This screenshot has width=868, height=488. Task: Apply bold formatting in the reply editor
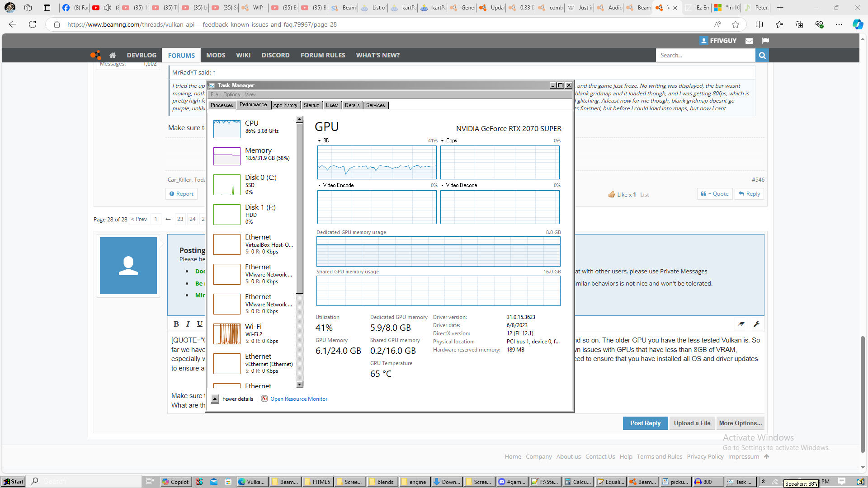coord(176,324)
